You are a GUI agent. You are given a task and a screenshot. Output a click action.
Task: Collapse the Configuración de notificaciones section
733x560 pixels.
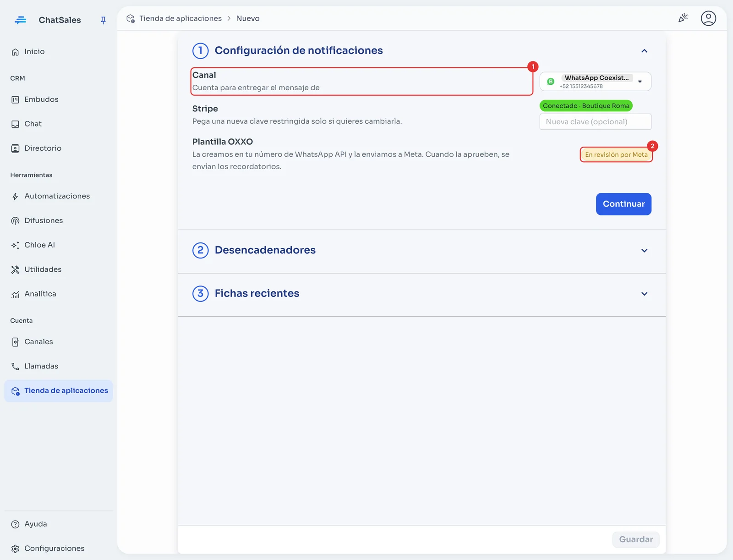(644, 51)
